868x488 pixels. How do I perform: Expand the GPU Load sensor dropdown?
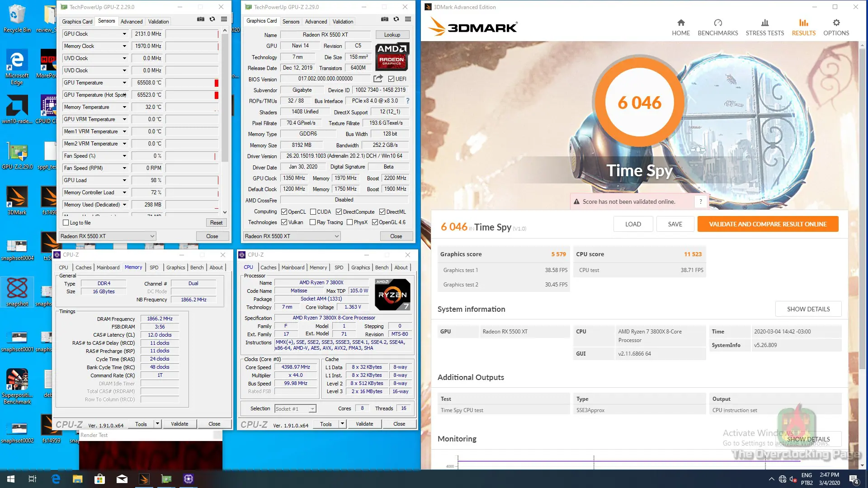coord(124,180)
